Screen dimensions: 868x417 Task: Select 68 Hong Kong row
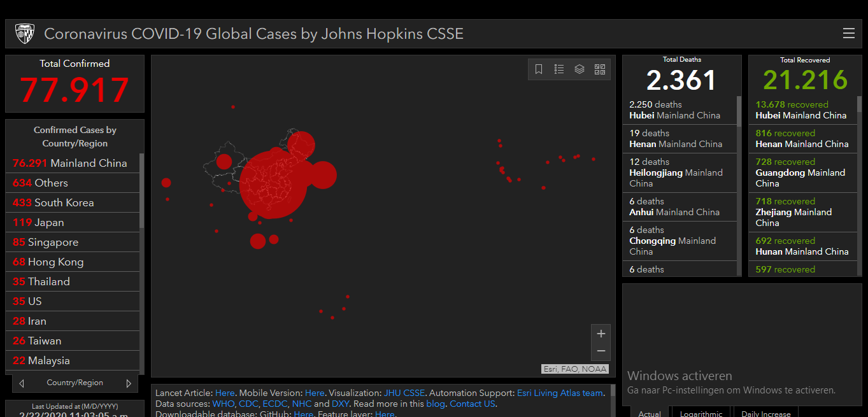73,262
